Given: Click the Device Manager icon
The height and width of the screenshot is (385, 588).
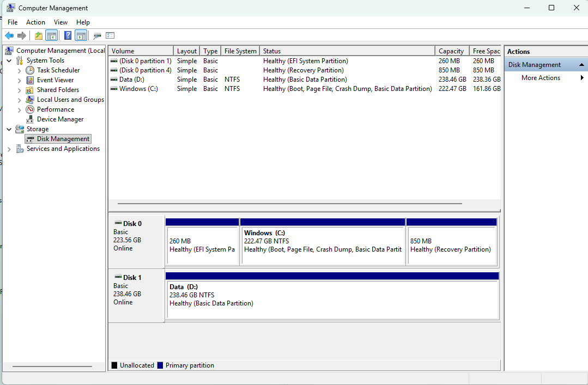Looking at the screenshot, I should click(x=30, y=119).
